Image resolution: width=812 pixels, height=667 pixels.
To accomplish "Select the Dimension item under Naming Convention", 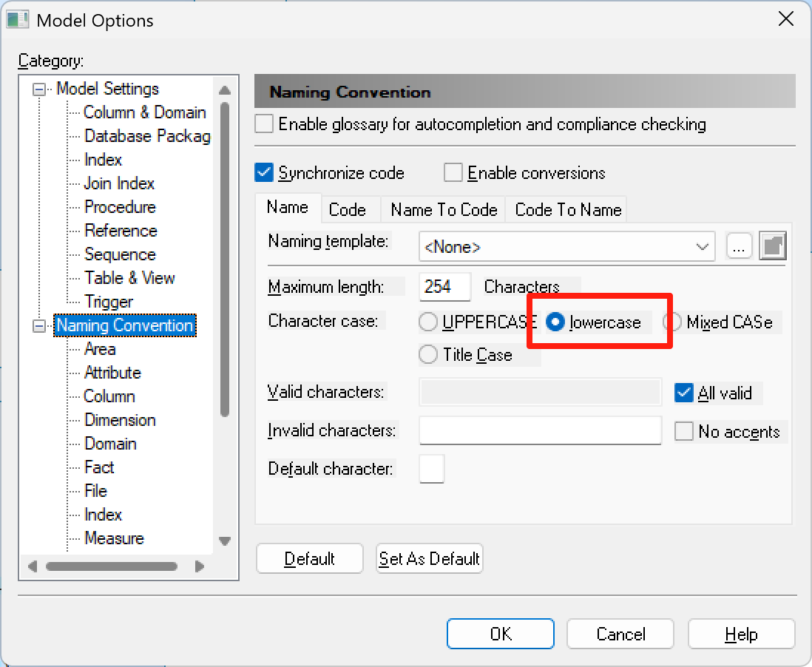I will [x=120, y=420].
